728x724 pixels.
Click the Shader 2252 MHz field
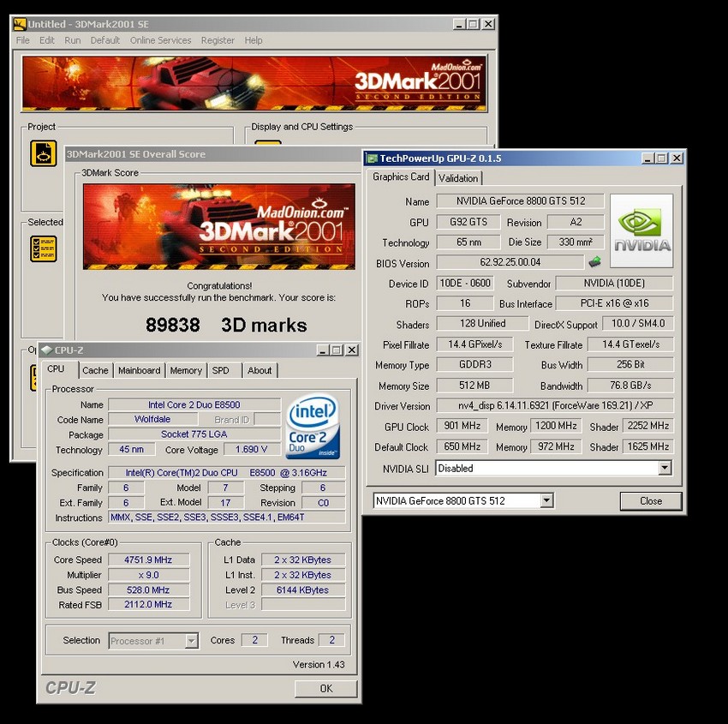point(648,426)
